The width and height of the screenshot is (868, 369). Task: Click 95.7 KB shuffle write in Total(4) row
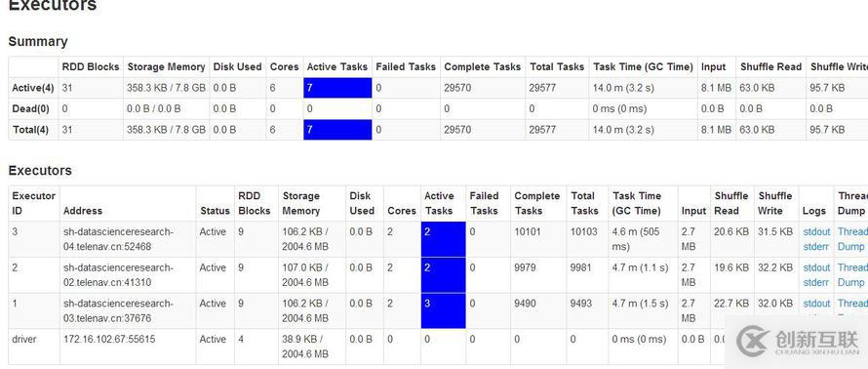[x=827, y=130]
